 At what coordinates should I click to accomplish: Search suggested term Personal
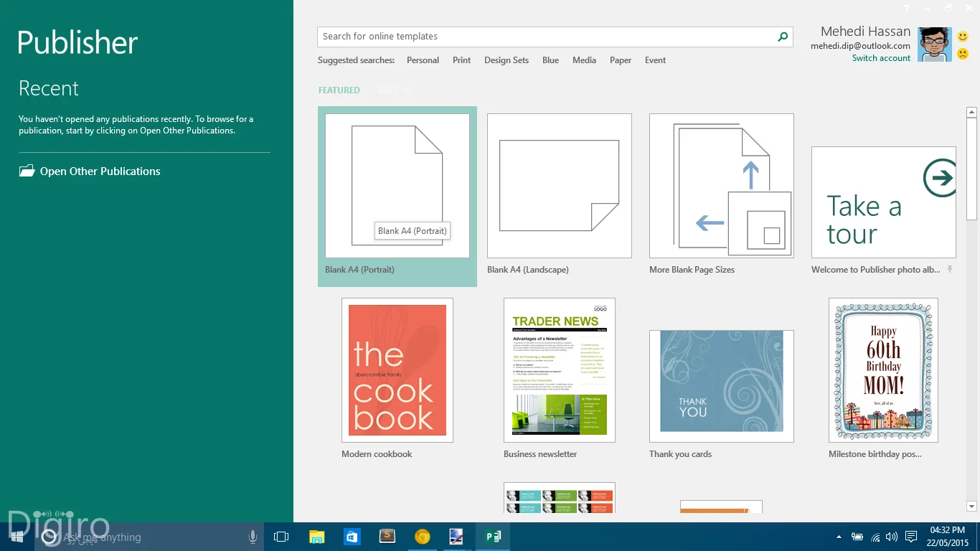[x=423, y=60]
